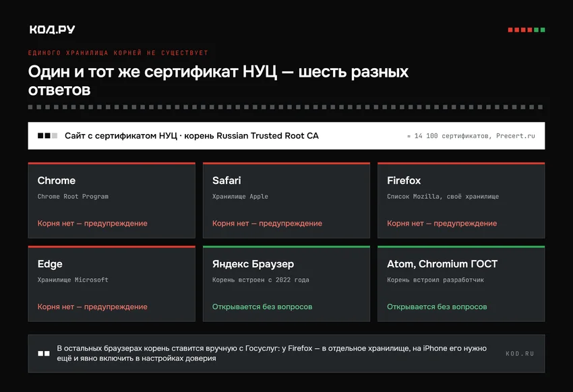573x392 pixels.
Task: Click Chrome card 'Корня нет — предупреждение'
Action: pyautogui.click(x=92, y=224)
